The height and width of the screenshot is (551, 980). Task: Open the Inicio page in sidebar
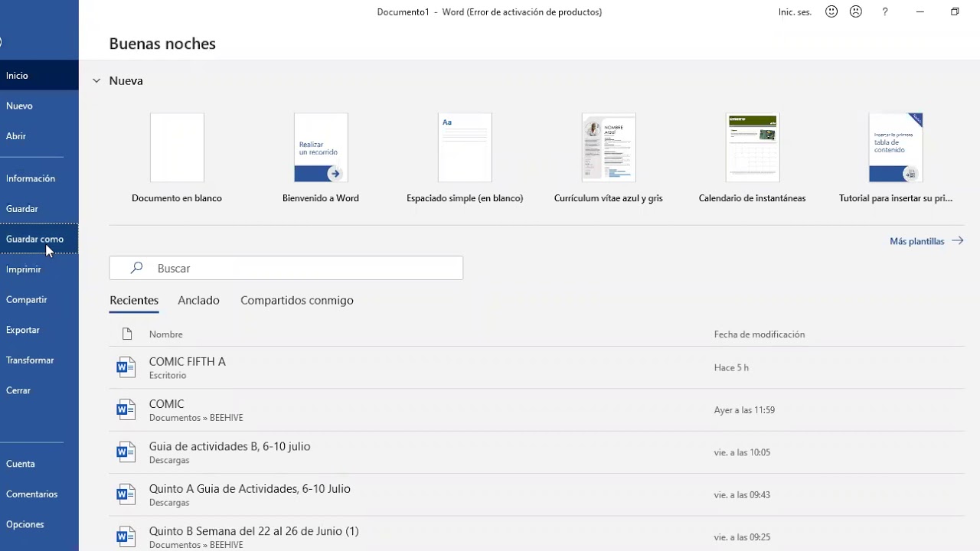pos(39,75)
